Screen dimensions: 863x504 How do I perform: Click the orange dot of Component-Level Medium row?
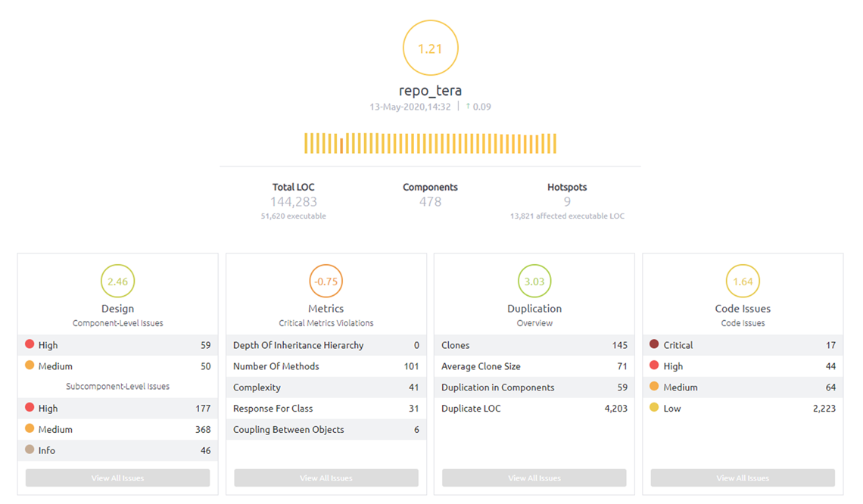[x=30, y=366]
